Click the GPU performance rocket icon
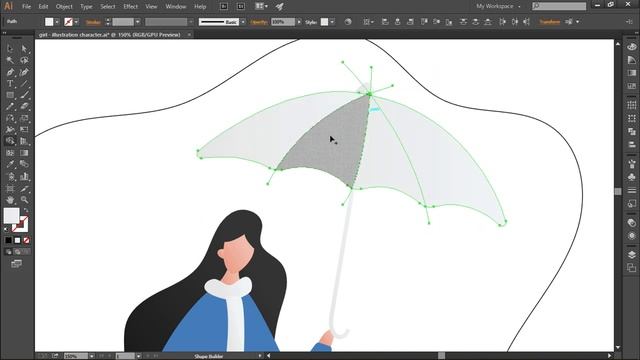The height and width of the screenshot is (360, 640). click(280, 7)
